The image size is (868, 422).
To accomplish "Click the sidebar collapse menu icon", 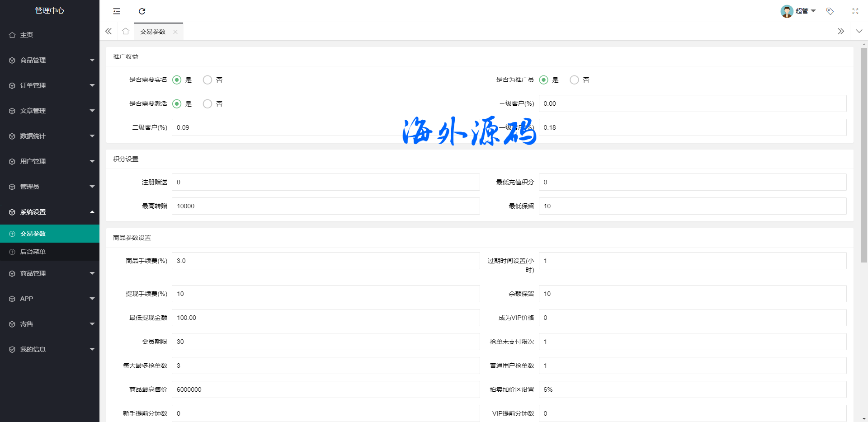I will click(117, 11).
